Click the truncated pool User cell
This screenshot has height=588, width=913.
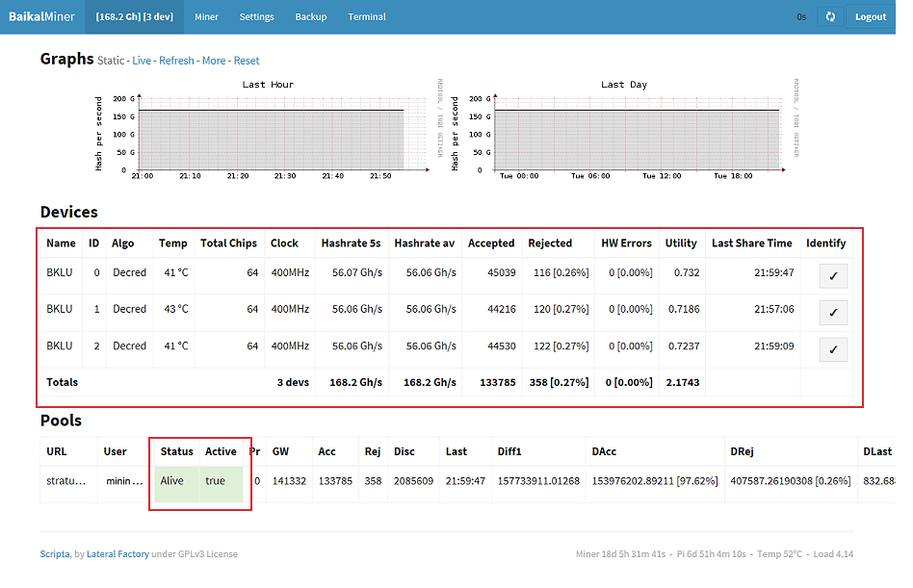[124, 481]
